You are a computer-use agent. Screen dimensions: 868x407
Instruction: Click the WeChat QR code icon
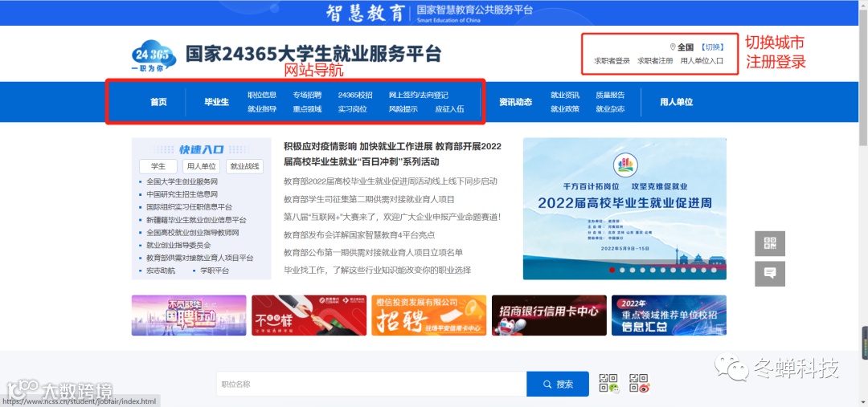click(608, 383)
